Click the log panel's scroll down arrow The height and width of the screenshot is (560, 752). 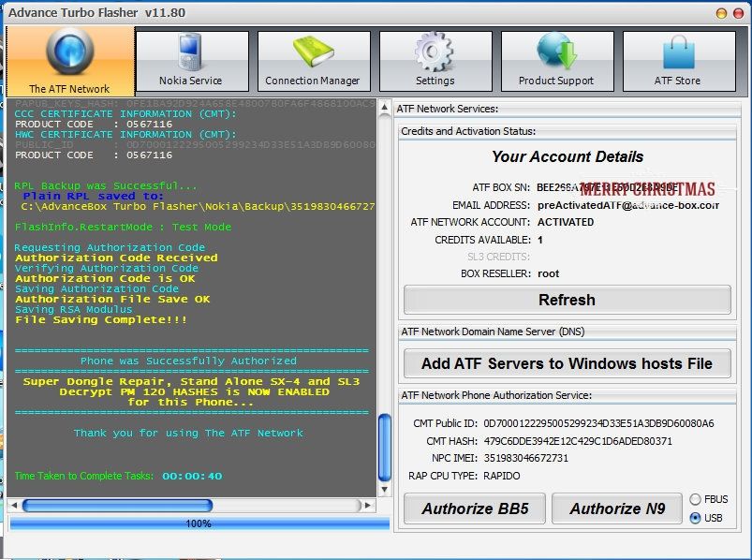[x=384, y=491]
